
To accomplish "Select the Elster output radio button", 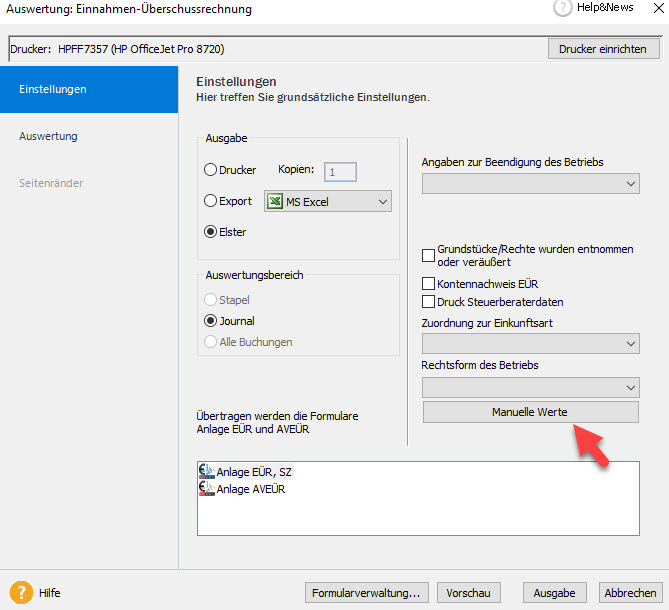I will click(x=210, y=232).
